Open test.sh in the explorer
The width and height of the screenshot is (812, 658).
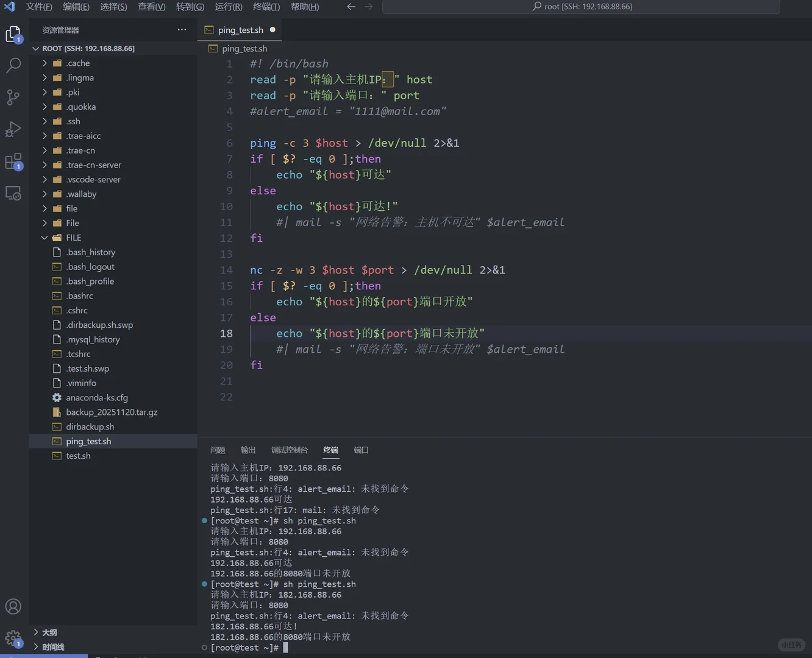113,456
